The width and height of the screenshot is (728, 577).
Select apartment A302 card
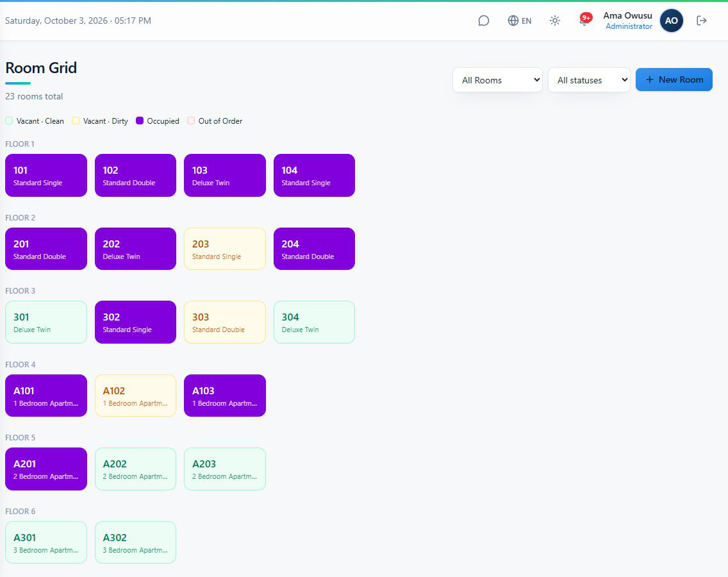tap(136, 542)
